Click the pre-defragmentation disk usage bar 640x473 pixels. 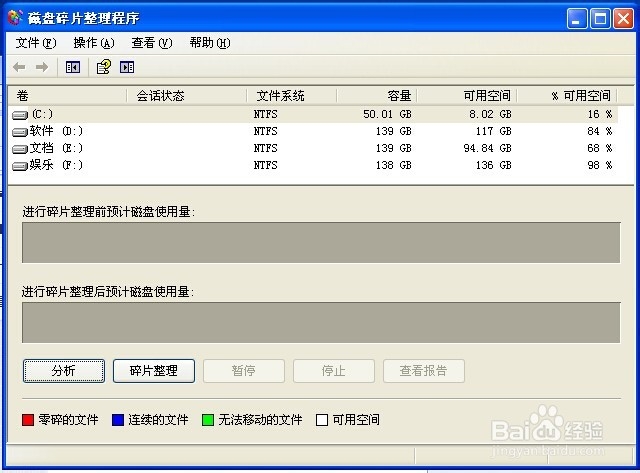[321, 242]
